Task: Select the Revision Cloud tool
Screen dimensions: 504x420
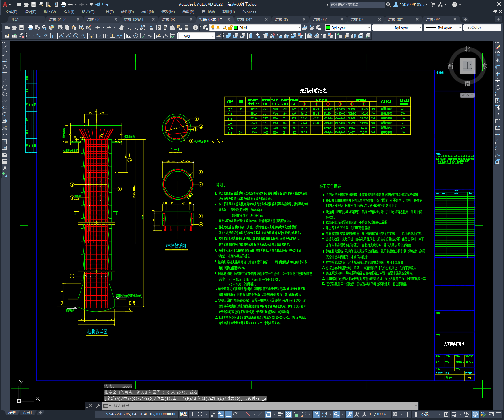Action: (x=5, y=94)
